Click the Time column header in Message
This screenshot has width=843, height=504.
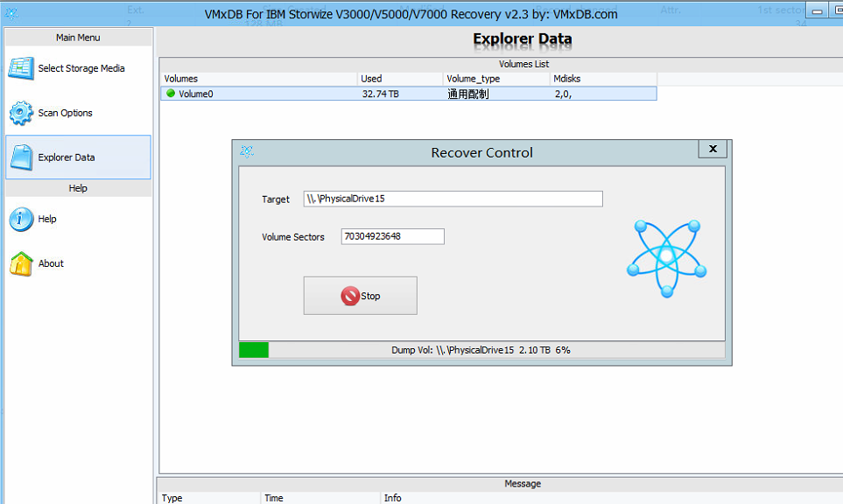pos(320,498)
